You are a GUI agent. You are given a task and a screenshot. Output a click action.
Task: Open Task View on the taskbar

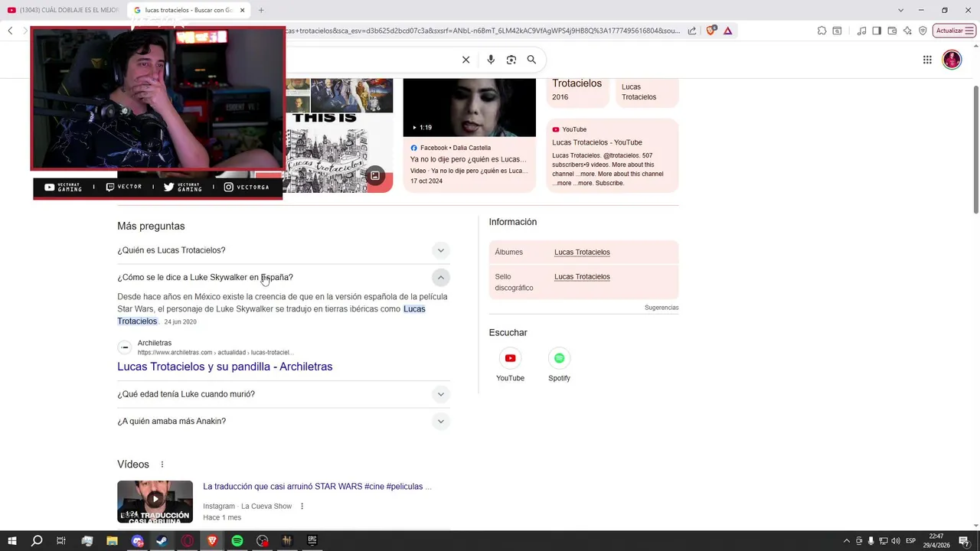coord(61,541)
